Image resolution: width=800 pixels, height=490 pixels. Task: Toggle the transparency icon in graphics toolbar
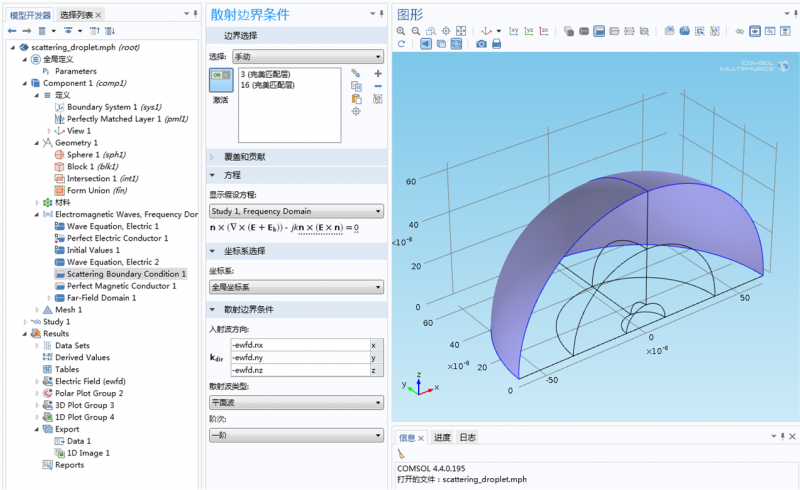pyautogui.click(x=441, y=44)
